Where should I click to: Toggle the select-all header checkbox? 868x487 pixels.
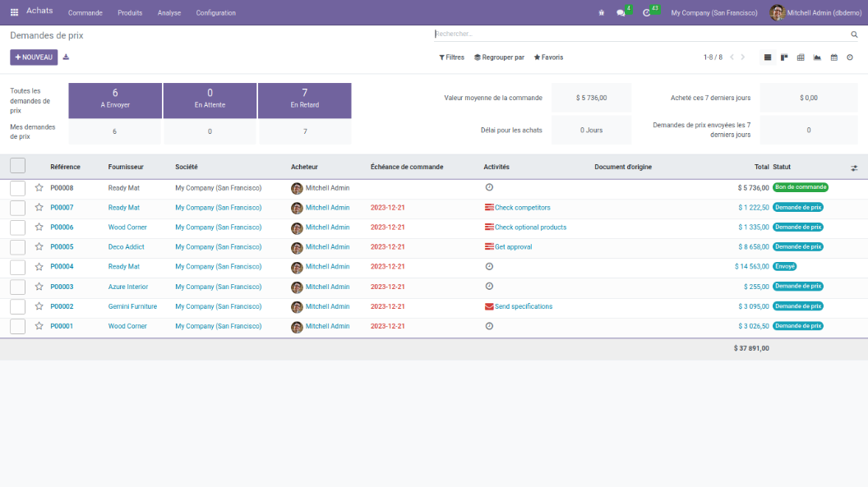[18, 166]
